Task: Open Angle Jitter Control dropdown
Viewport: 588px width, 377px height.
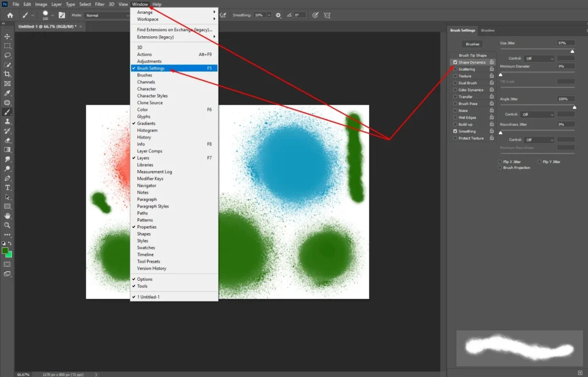Action: point(537,114)
